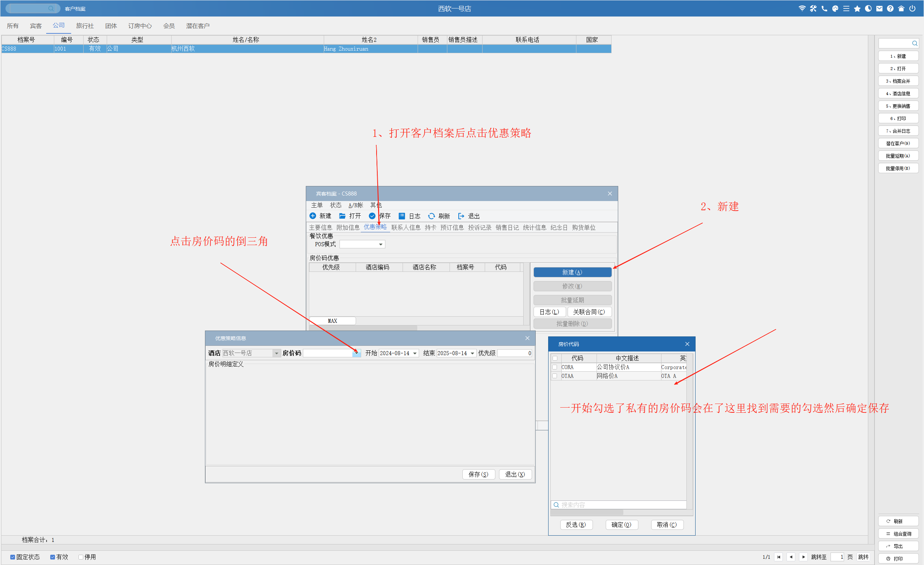Image resolution: width=924 pixels, height=565 pixels.
Task: Close the 优惠策略信息 dialog
Action: point(527,338)
